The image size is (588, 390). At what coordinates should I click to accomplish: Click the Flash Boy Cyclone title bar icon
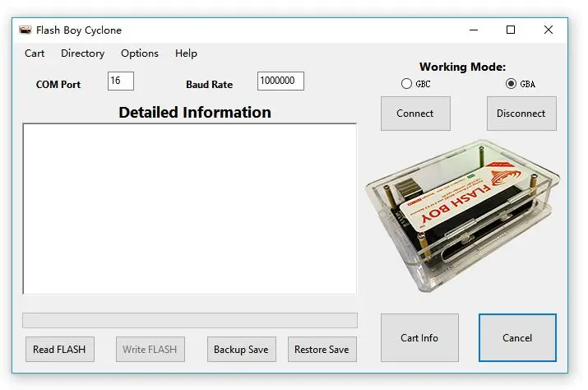point(25,30)
